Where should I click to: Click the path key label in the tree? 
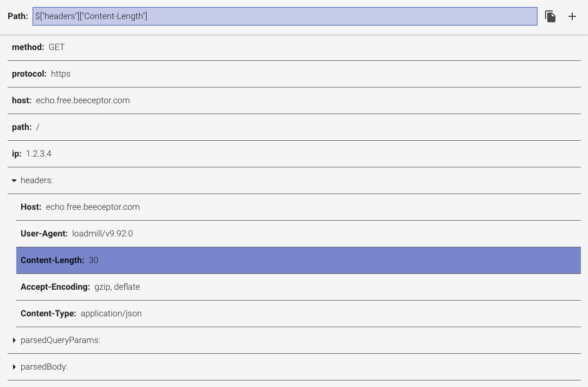(x=22, y=127)
